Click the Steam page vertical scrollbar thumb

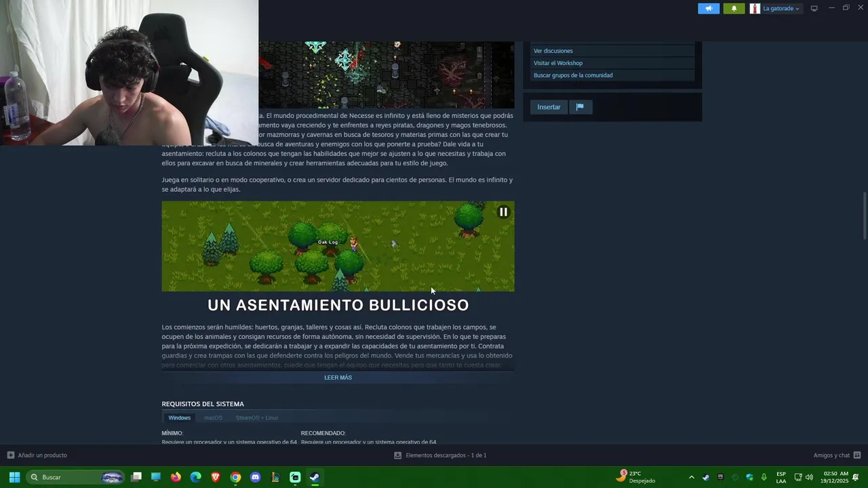(864, 216)
